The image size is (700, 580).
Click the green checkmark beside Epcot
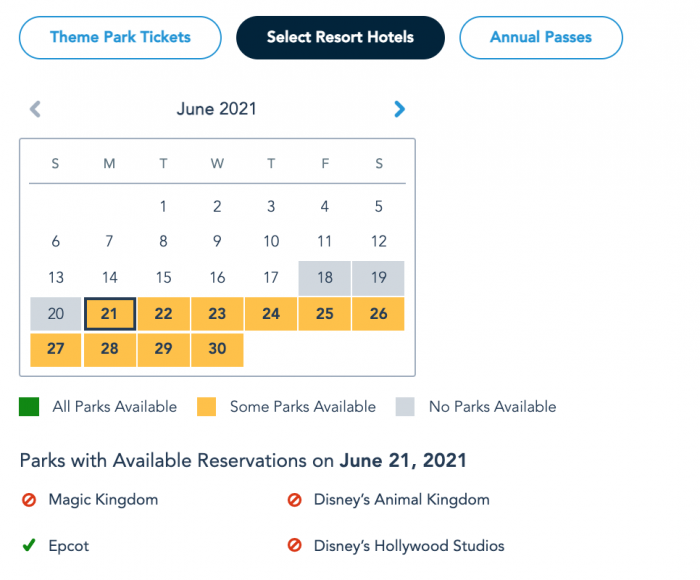(28, 546)
